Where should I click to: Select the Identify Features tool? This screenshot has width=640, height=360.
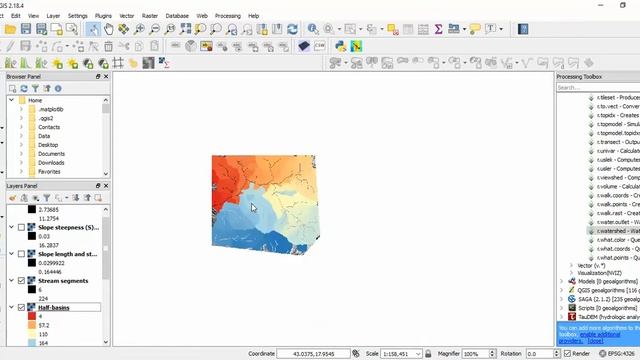tap(313, 29)
